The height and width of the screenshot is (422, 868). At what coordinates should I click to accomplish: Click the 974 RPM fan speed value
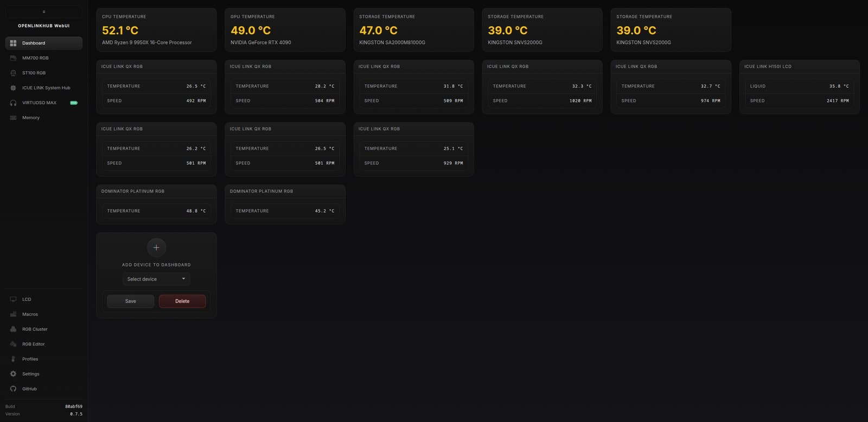tap(710, 101)
